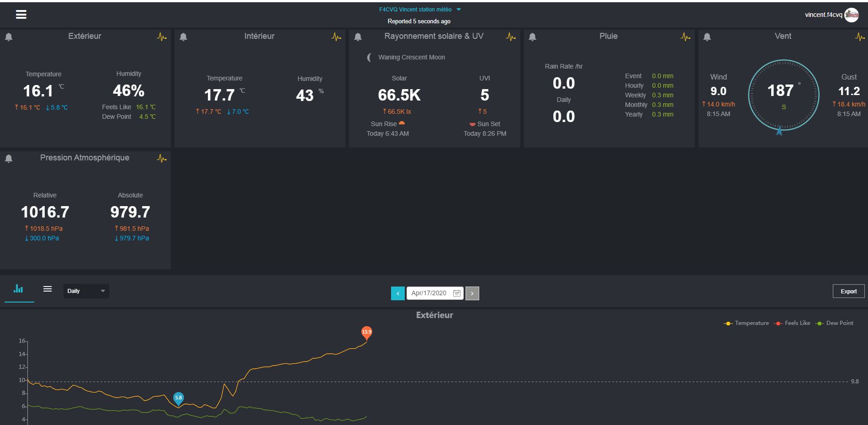
Task: Open the Extérieur graph pulse icon
Action: click(x=162, y=37)
